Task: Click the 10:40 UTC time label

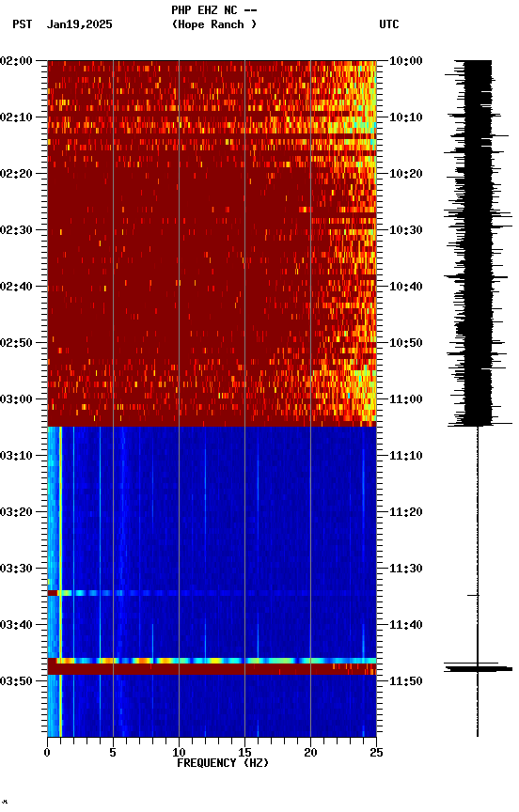Action: pyautogui.click(x=406, y=287)
